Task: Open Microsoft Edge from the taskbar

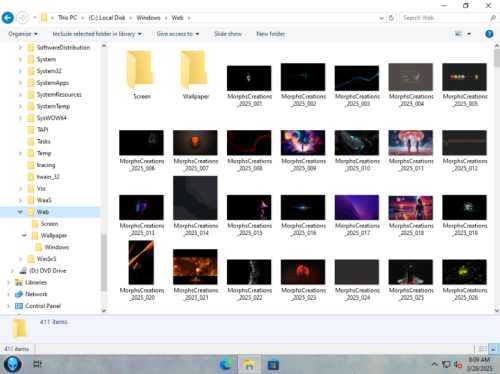Action: tap(226, 364)
